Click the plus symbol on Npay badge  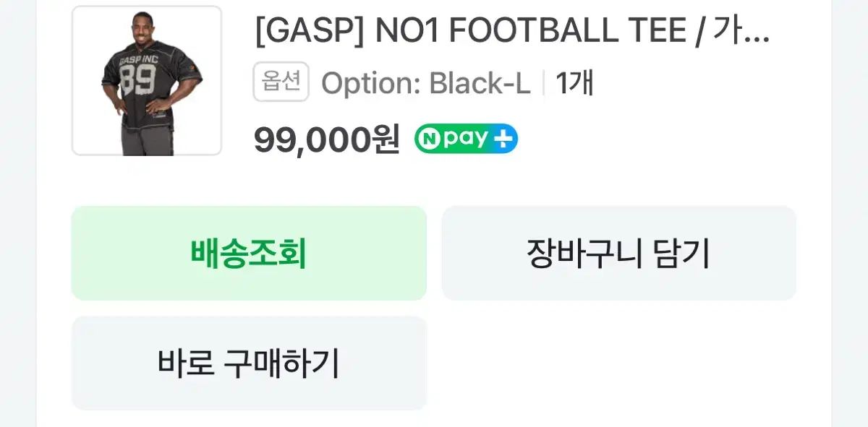click(503, 139)
